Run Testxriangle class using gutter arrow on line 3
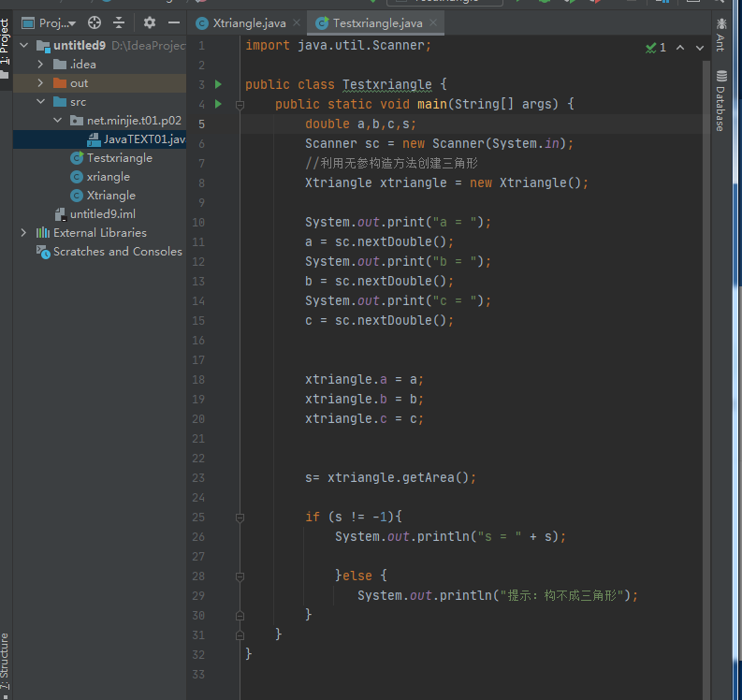This screenshot has height=700, width=742. coord(219,84)
